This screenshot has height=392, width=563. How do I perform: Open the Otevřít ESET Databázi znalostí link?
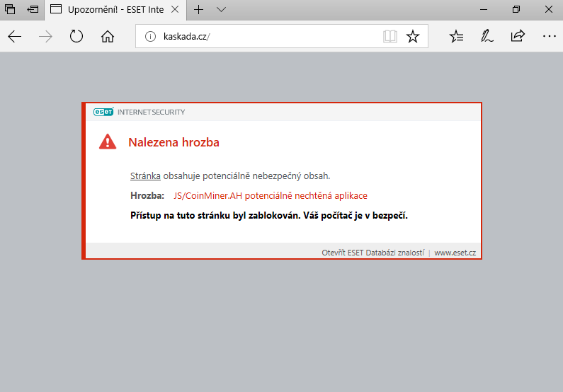click(373, 253)
